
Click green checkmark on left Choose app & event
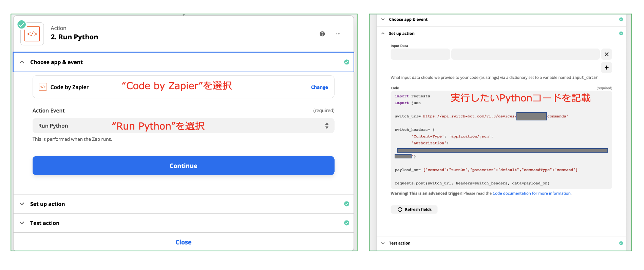(x=346, y=62)
